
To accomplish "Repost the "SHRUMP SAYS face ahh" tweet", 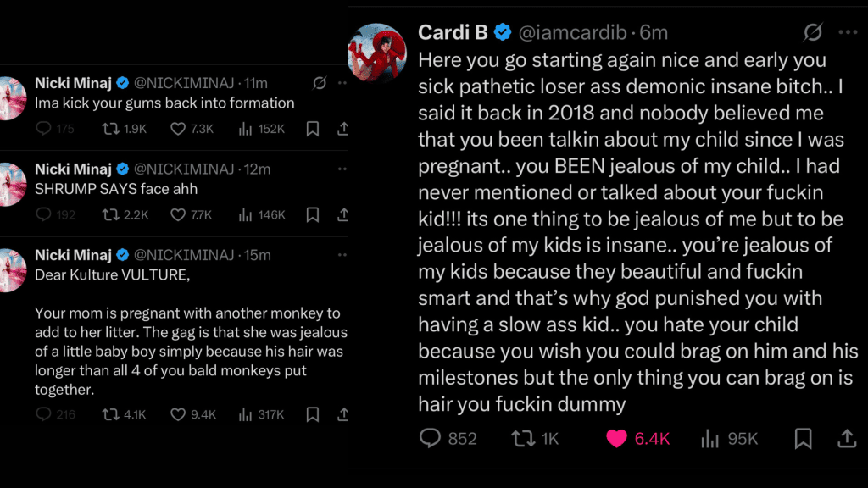I will [x=109, y=214].
